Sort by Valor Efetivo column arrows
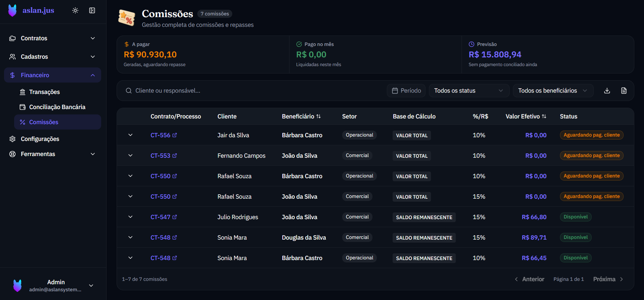Viewport: 644px width, 300px height. pyautogui.click(x=544, y=116)
